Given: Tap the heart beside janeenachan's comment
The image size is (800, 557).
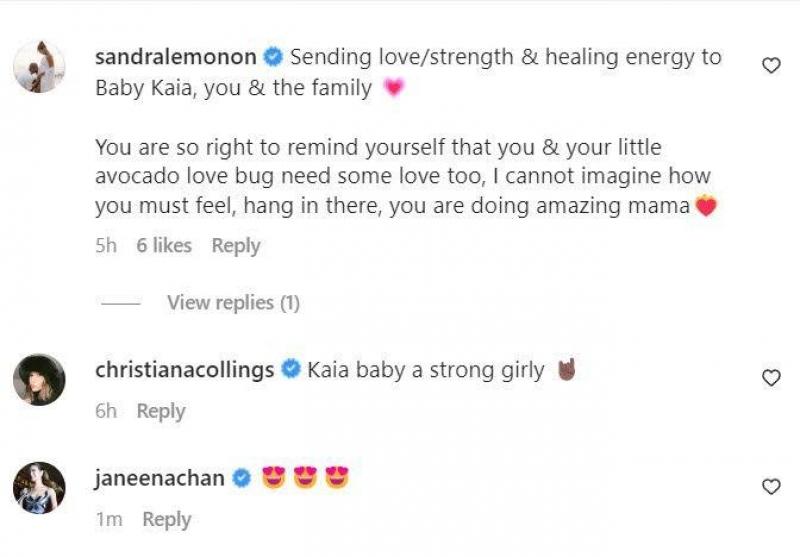Looking at the screenshot, I should point(771,487).
